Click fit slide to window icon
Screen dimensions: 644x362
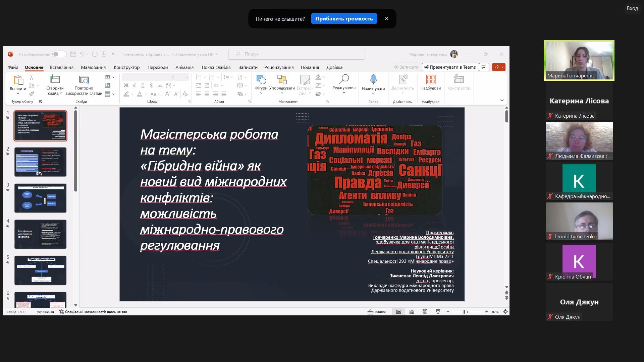(x=505, y=312)
